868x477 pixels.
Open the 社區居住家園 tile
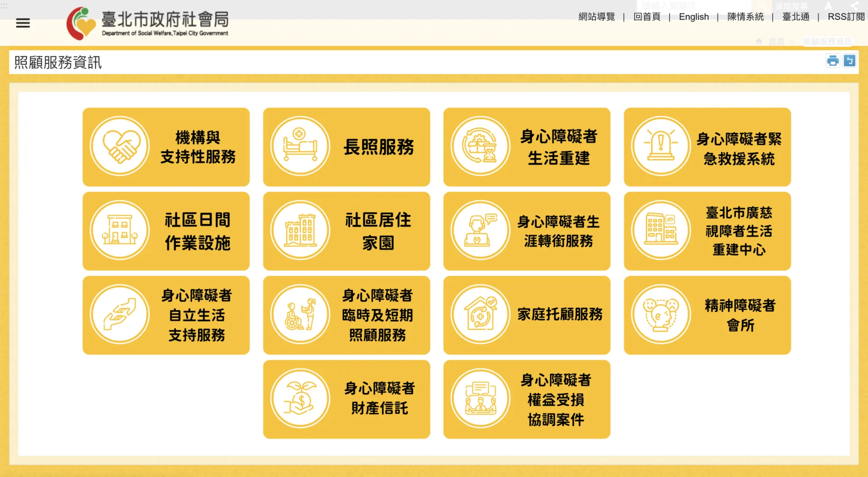(346, 231)
